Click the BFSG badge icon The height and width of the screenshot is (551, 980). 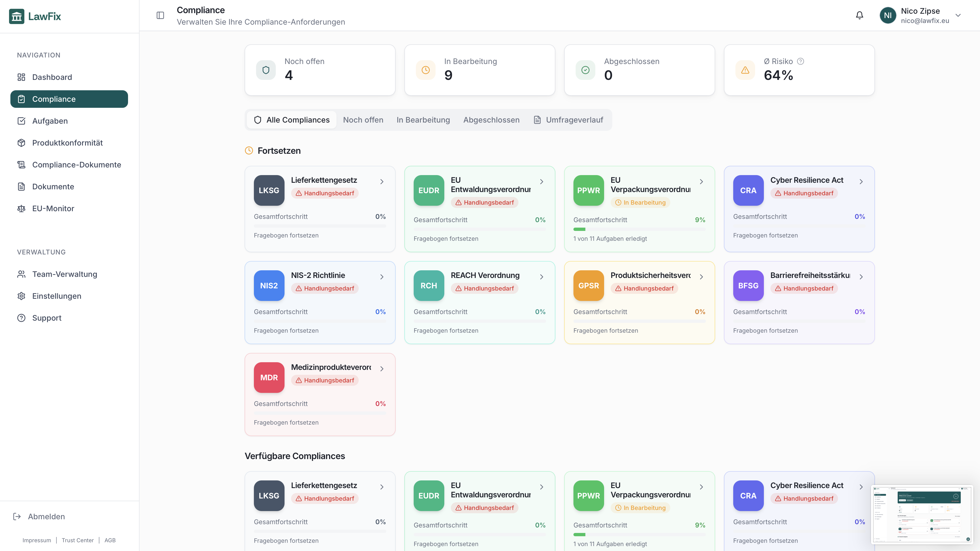pyautogui.click(x=748, y=285)
